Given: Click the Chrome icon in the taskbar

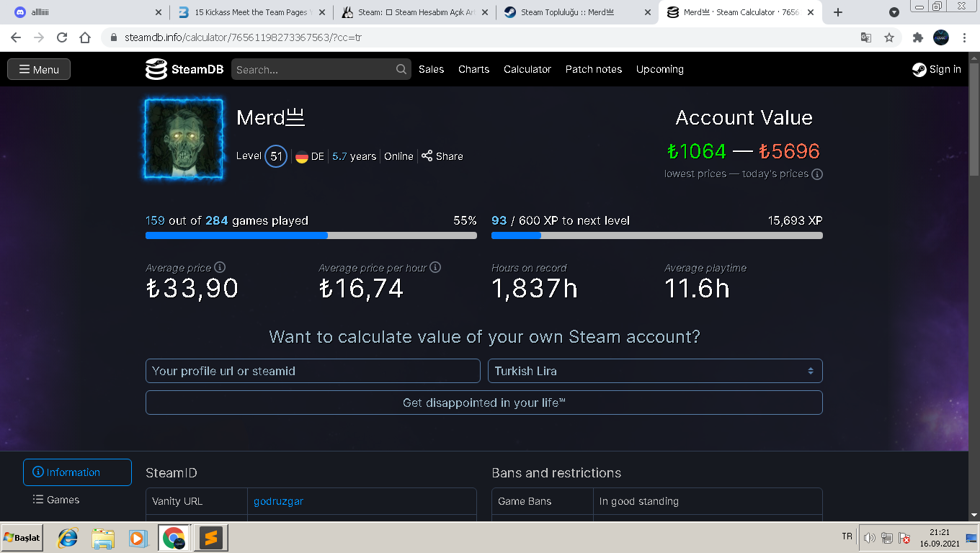Looking at the screenshot, I should (173, 538).
